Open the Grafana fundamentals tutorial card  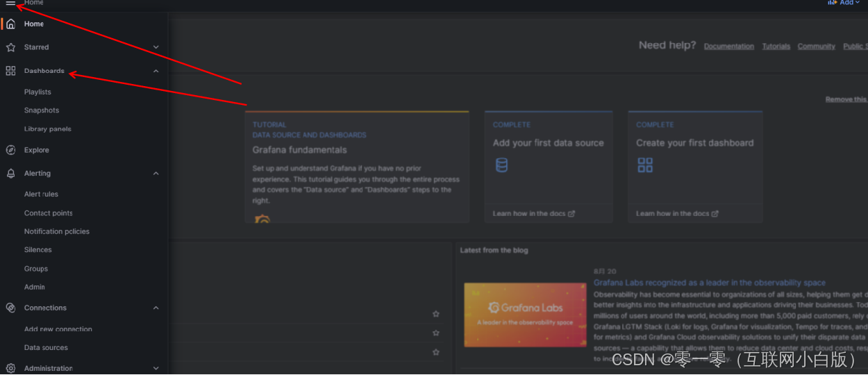point(357,167)
